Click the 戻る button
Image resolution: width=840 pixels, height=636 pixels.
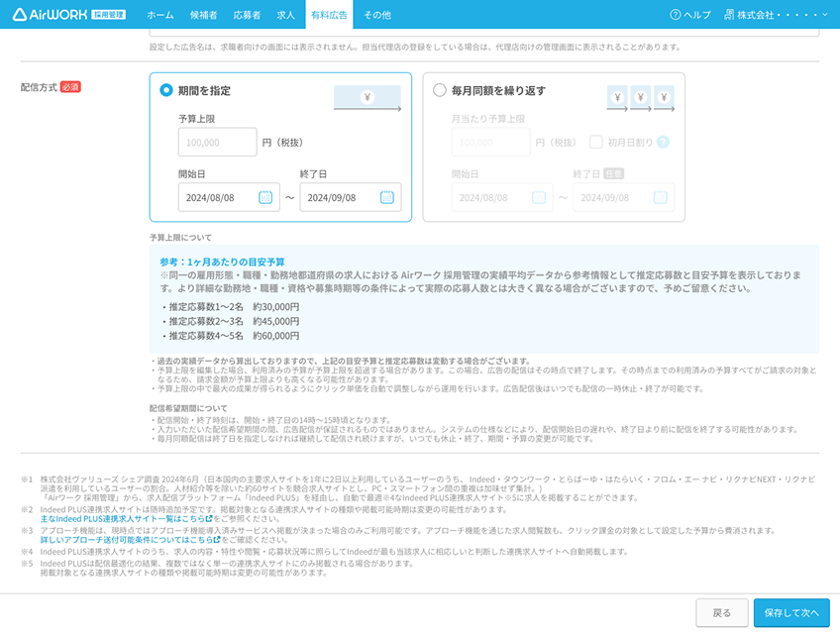pyautogui.click(x=721, y=612)
